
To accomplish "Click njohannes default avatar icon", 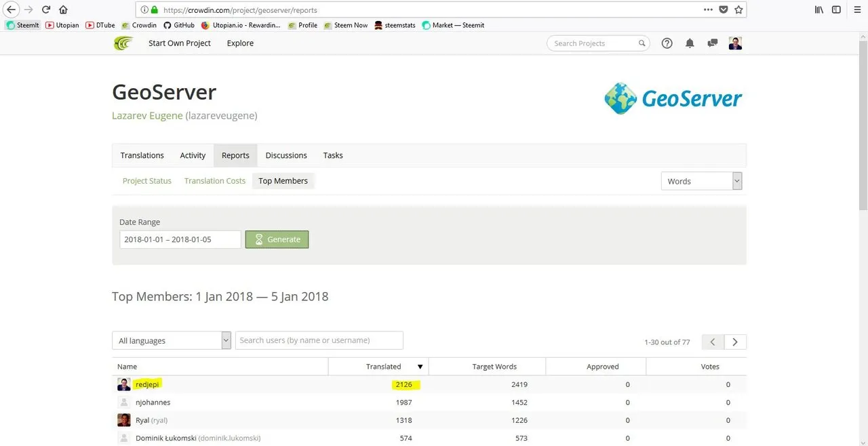I will tap(124, 403).
